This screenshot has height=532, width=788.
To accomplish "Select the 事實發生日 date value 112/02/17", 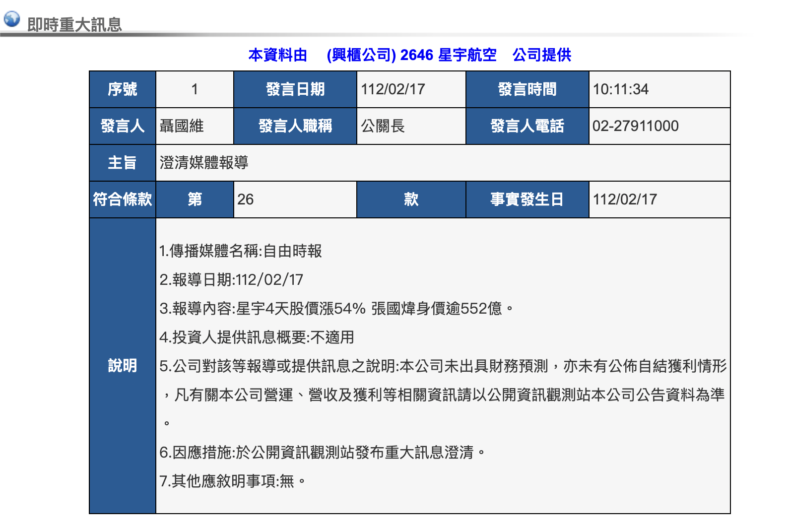I will click(625, 199).
